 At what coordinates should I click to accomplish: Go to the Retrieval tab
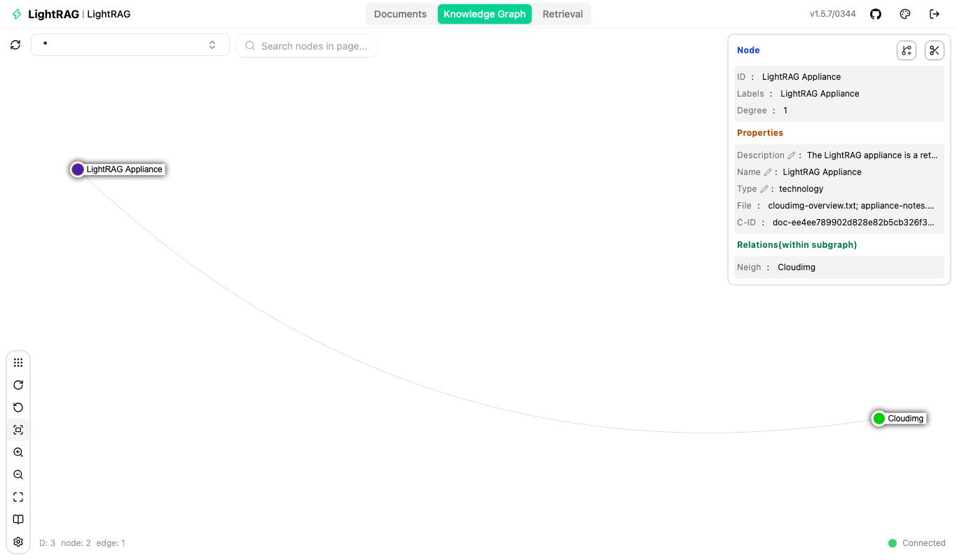coord(563,14)
